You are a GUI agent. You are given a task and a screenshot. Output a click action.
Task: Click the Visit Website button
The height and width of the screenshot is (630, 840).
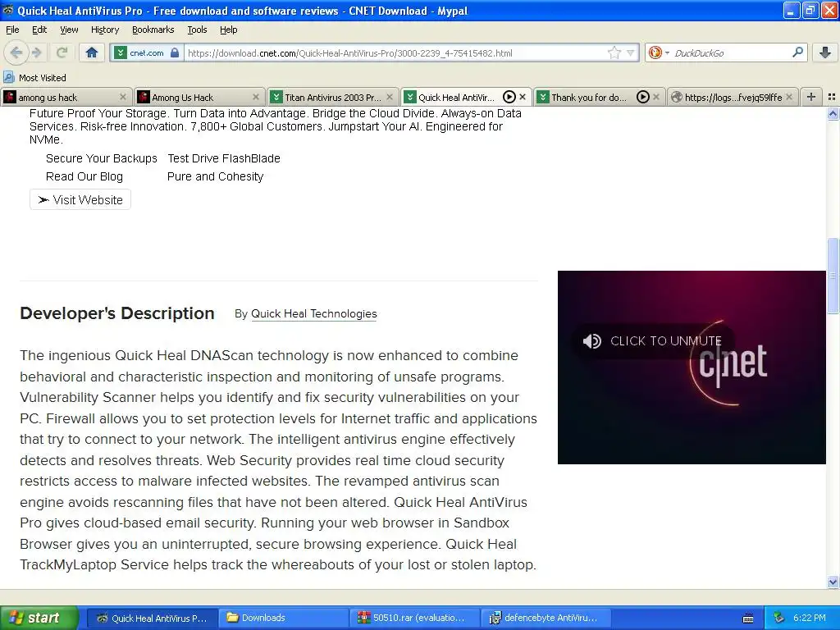pos(80,200)
